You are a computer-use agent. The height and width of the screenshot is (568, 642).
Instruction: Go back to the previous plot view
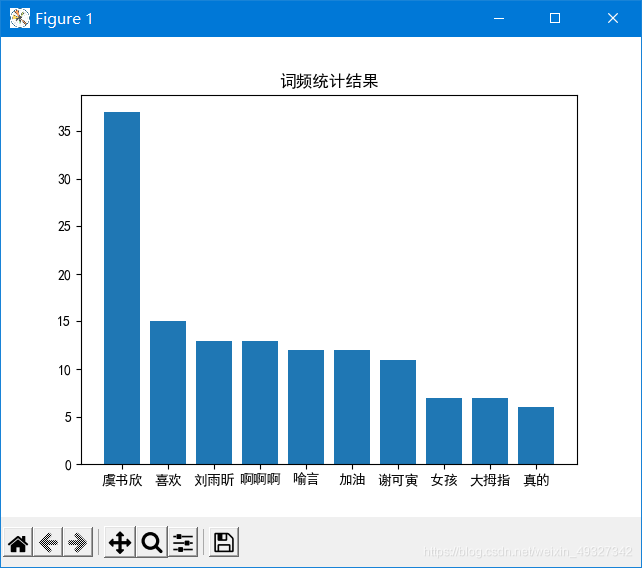48,543
